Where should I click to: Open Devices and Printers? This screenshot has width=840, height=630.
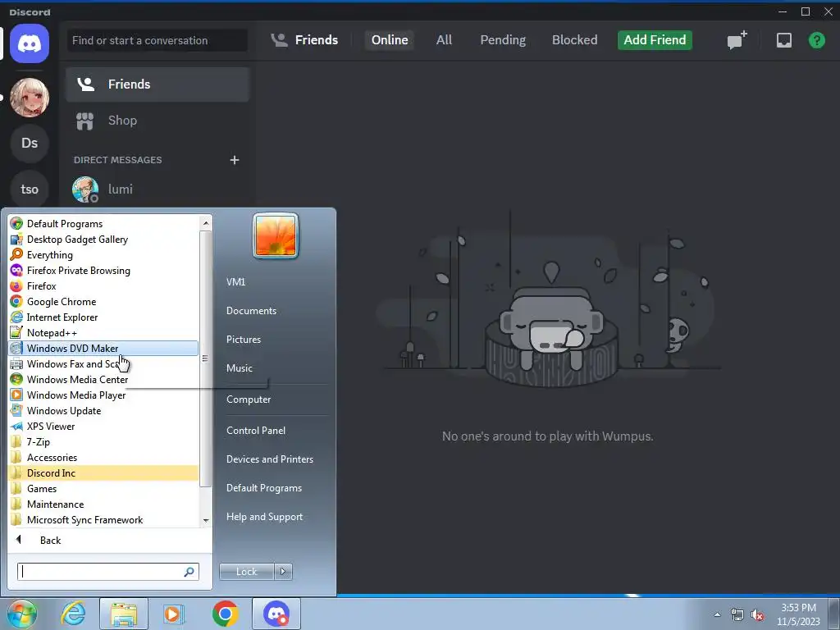(269, 459)
